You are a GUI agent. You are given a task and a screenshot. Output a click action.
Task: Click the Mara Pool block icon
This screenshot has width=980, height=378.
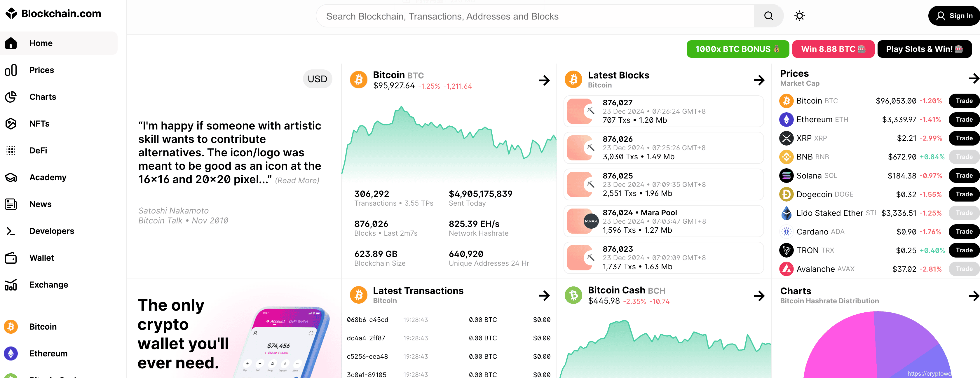click(x=591, y=221)
